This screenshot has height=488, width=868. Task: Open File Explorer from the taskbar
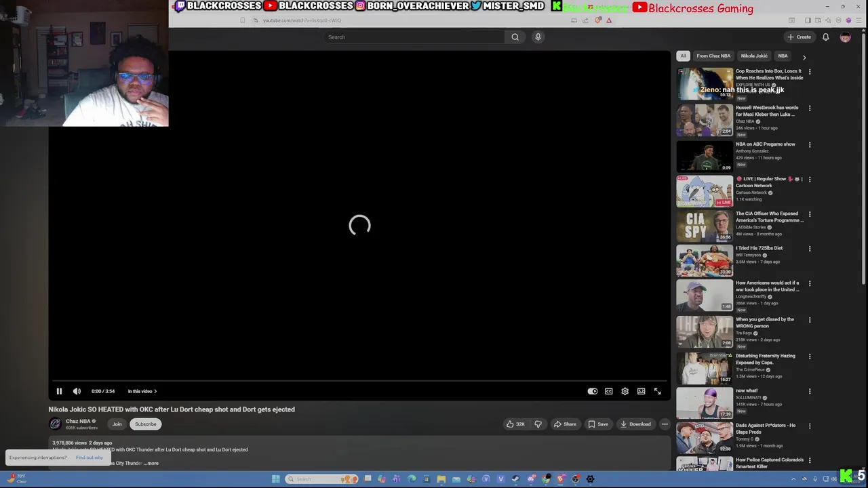(x=441, y=479)
